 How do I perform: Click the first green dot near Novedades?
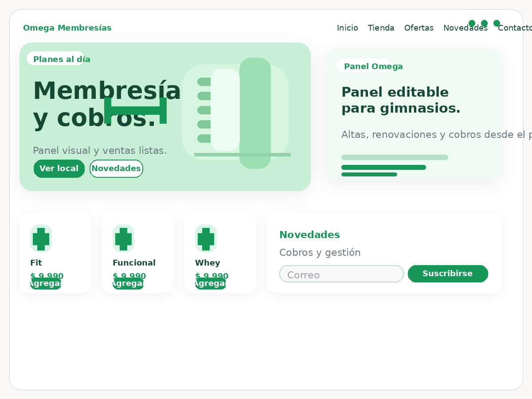(472, 23)
